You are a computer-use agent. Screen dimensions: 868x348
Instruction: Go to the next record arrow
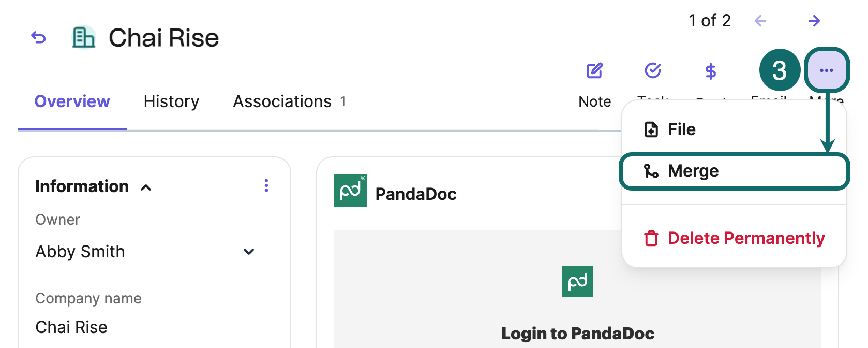[x=814, y=21]
